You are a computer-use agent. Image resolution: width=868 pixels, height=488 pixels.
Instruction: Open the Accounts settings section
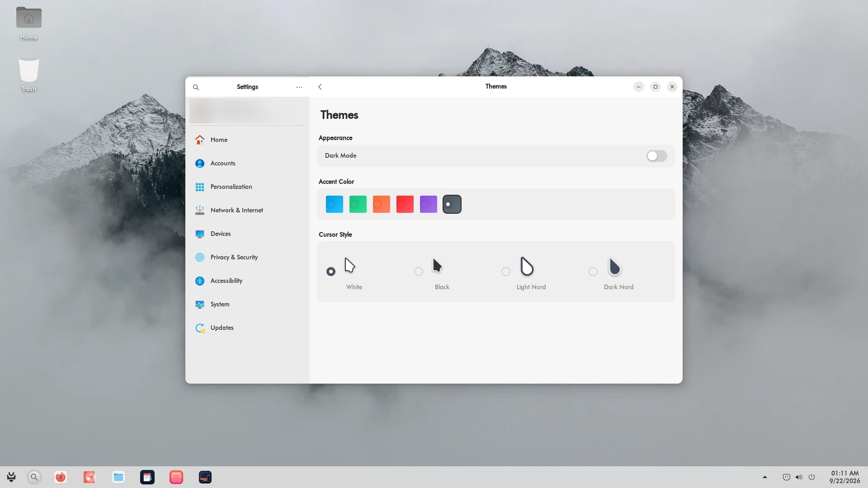[247, 163]
